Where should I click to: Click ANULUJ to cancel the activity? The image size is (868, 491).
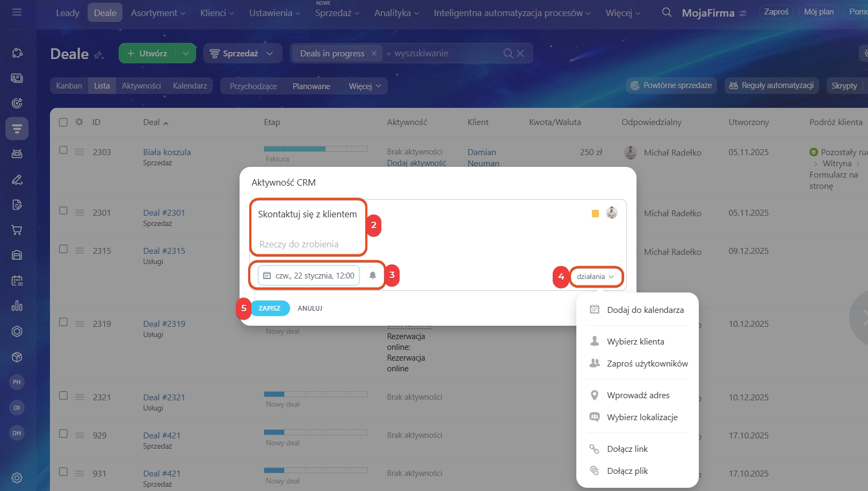[x=310, y=308]
